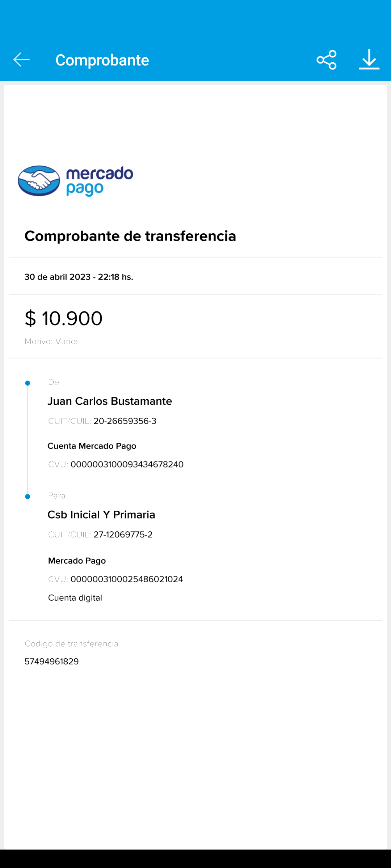The height and width of the screenshot is (868, 391).
Task: Tap the sender CUIT 20-26659356-3
Action: click(125, 421)
